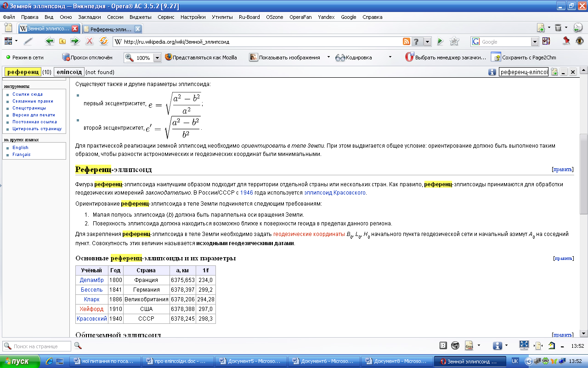Open the address bar history dropdown
The width and height of the screenshot is (588, 368).
428,41
